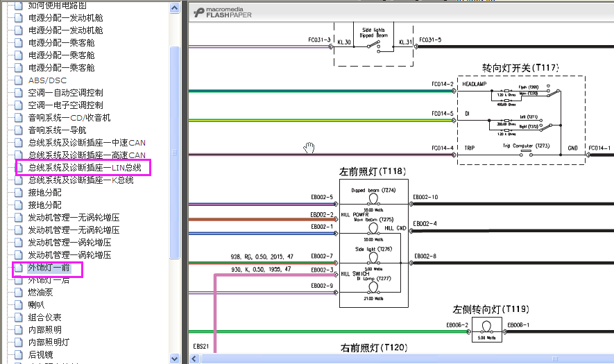Open 空调—电子空调控制 diagram
This screenshot has width=614, height=364.
[65, 105]
